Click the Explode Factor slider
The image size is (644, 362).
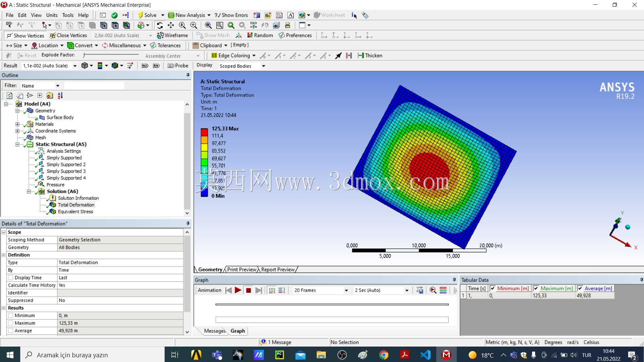click(111, 55)
